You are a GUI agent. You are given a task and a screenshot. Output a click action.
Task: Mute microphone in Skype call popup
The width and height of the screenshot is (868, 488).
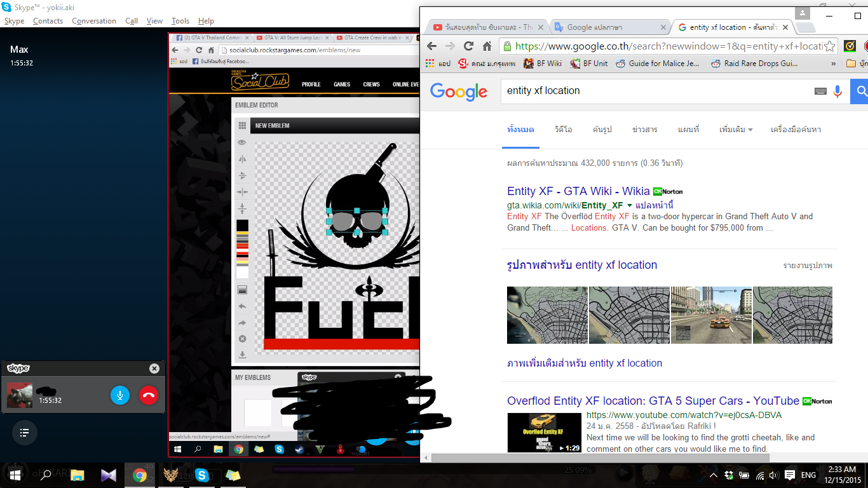click(x=119, y=395)
